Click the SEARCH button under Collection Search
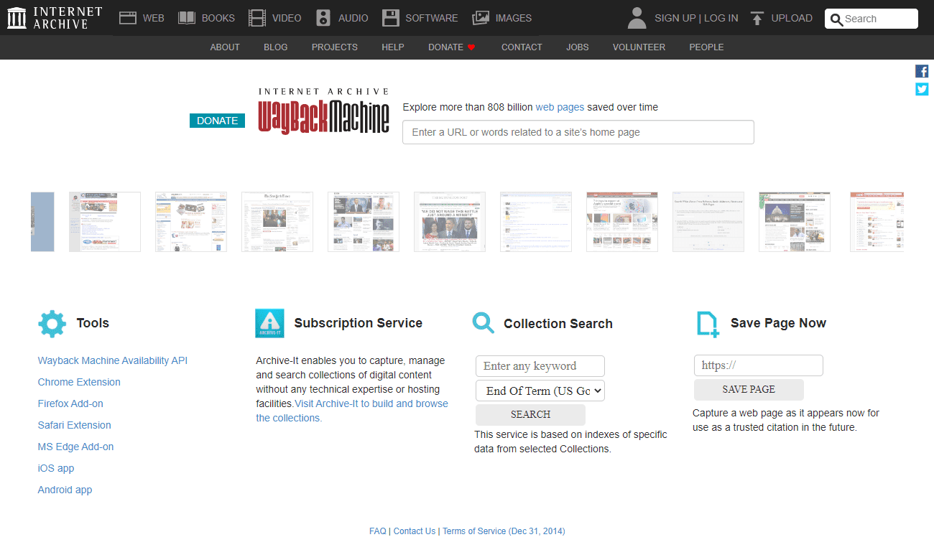 coord(530,415)
